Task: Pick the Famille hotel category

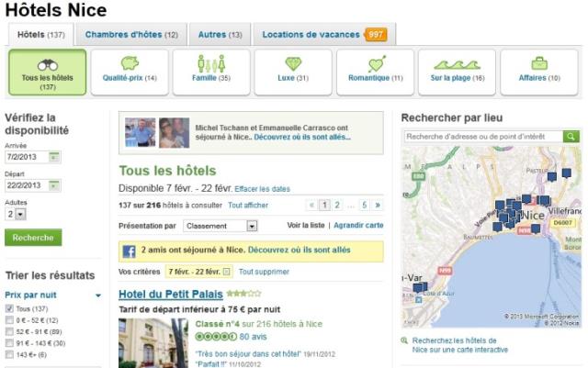Action: coord(211,72)
